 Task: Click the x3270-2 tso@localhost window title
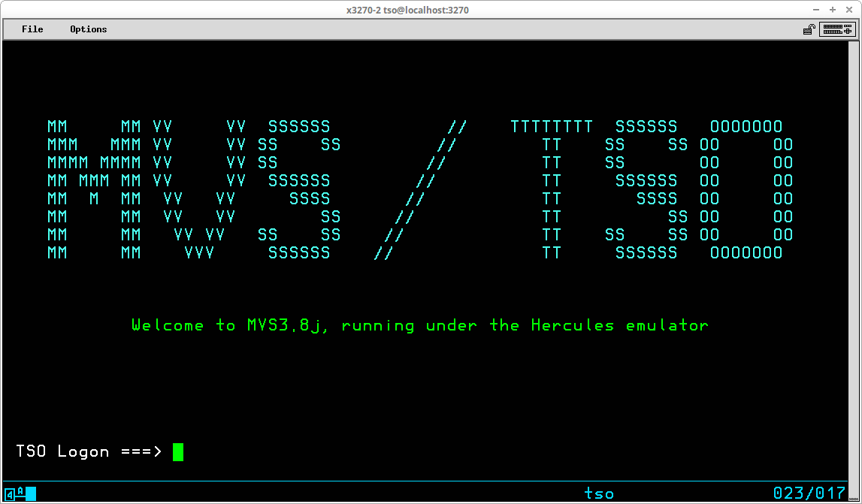coord(407,10)
